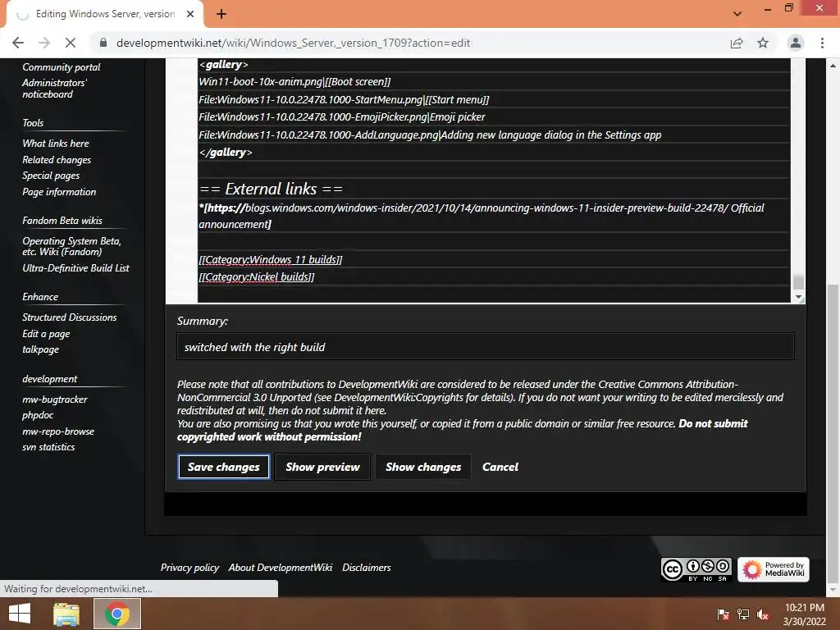840x630 pixels.
Task: Open the svn statistics link
Action: coord(48,447)
